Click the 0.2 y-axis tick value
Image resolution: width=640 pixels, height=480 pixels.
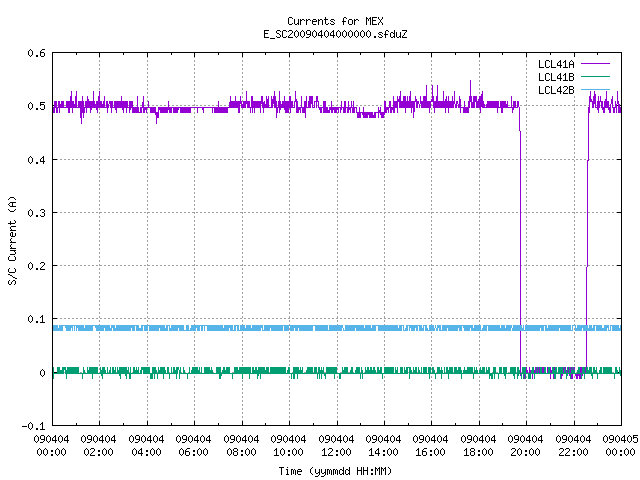pos(36,266)
